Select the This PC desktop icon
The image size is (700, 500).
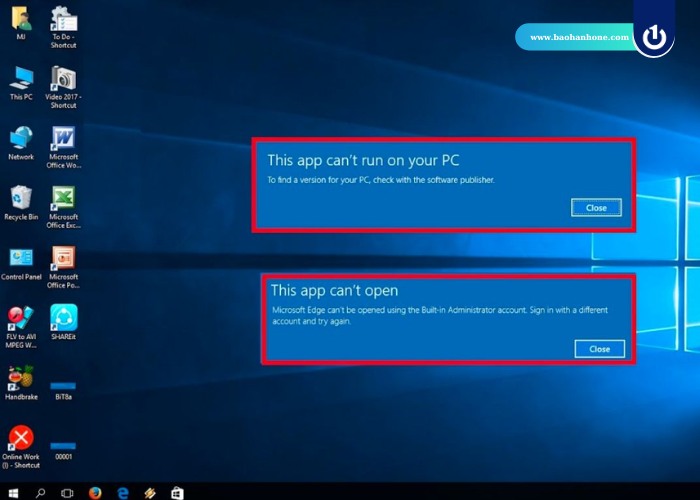coord(21,83)
